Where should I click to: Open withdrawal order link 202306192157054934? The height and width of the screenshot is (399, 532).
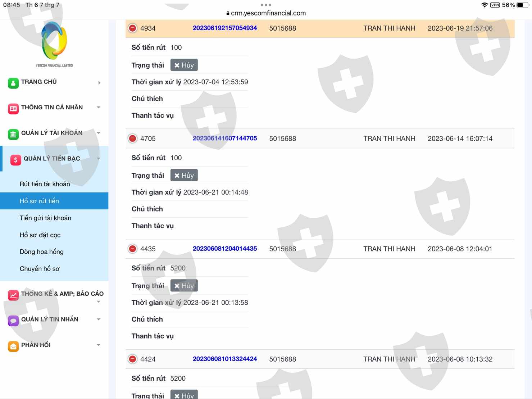click(x=224, y=28)
